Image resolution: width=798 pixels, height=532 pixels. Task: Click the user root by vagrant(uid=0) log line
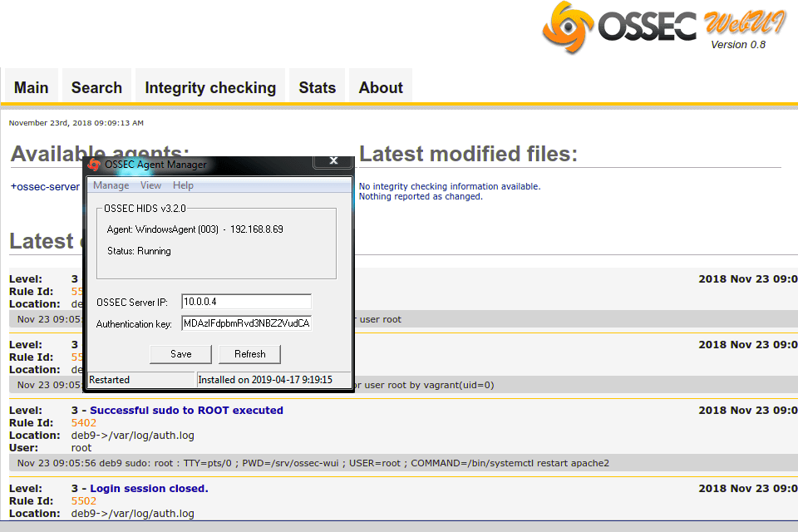(423, 385)
